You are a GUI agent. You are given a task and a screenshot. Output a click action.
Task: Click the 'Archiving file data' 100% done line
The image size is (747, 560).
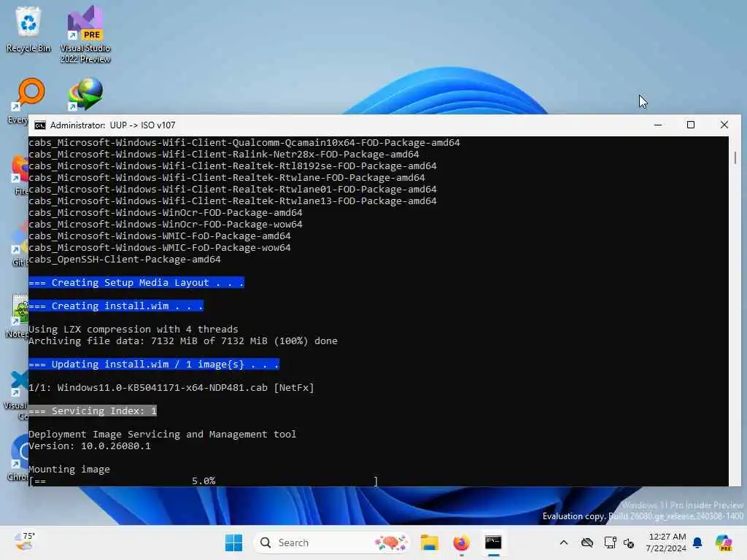(183, 341)
